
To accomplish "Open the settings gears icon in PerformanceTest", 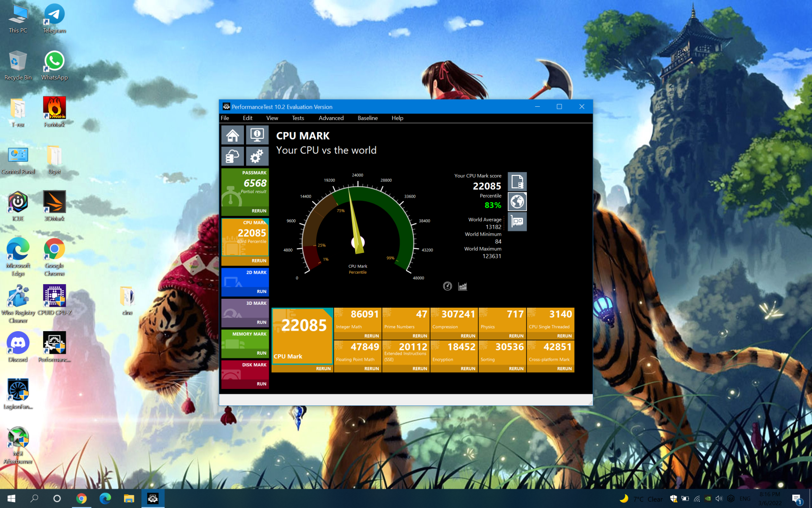I will [x=257, y=156].
